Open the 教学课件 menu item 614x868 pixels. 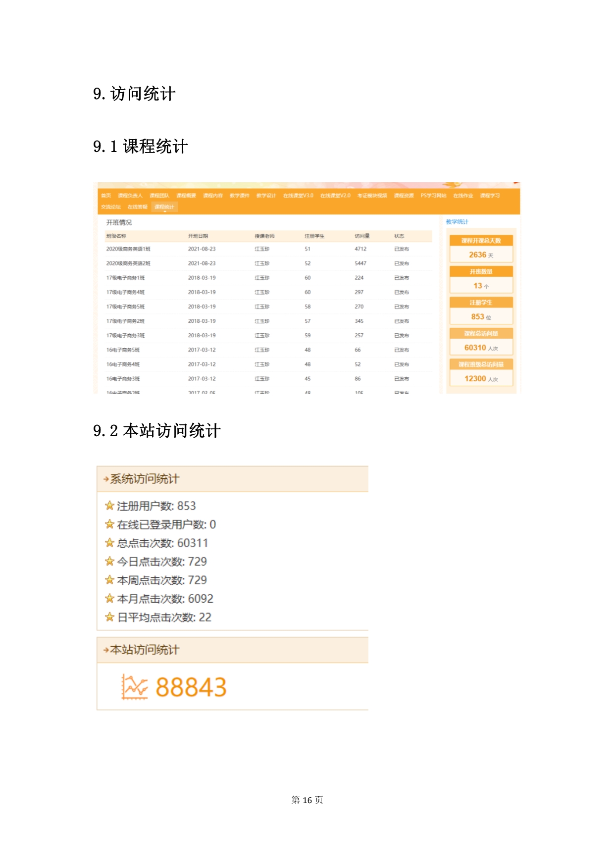click(240, 196)
